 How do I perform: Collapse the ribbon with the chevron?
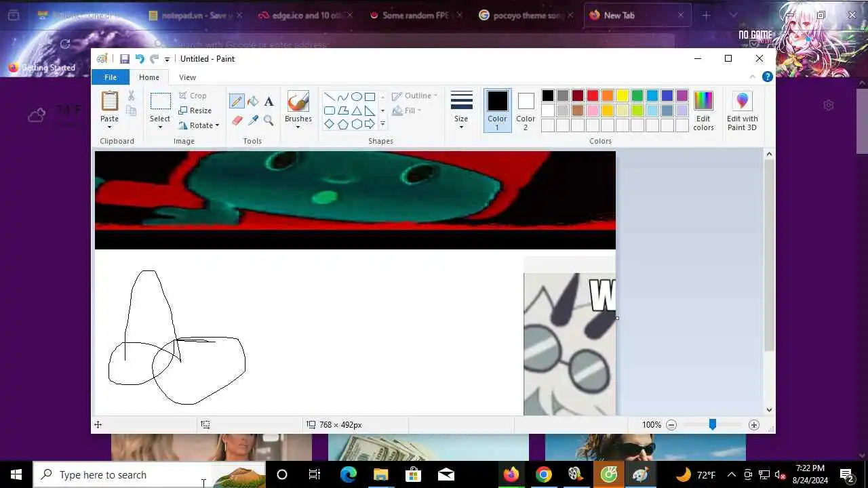click(752, 77)
